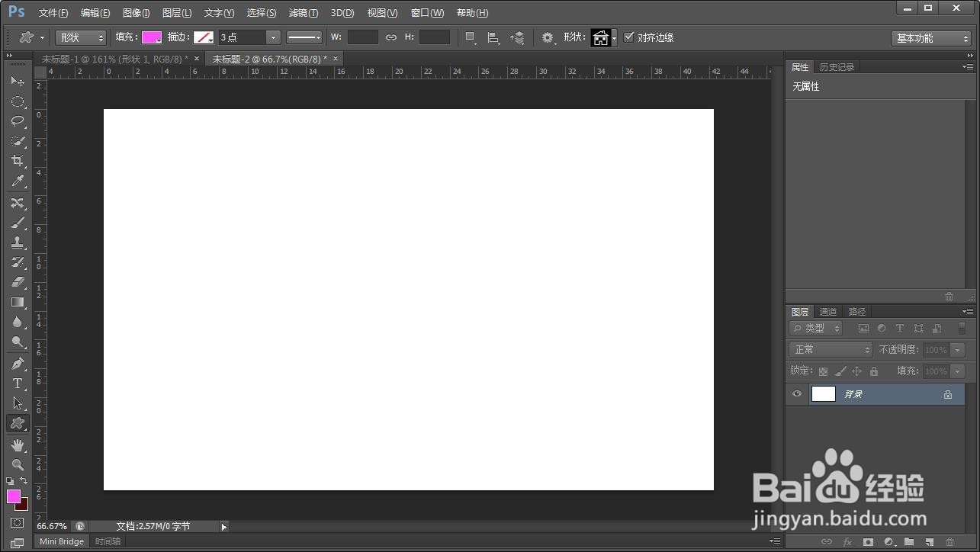Select the Healing Brush tool
980x552 pixels.
(18, 203)
